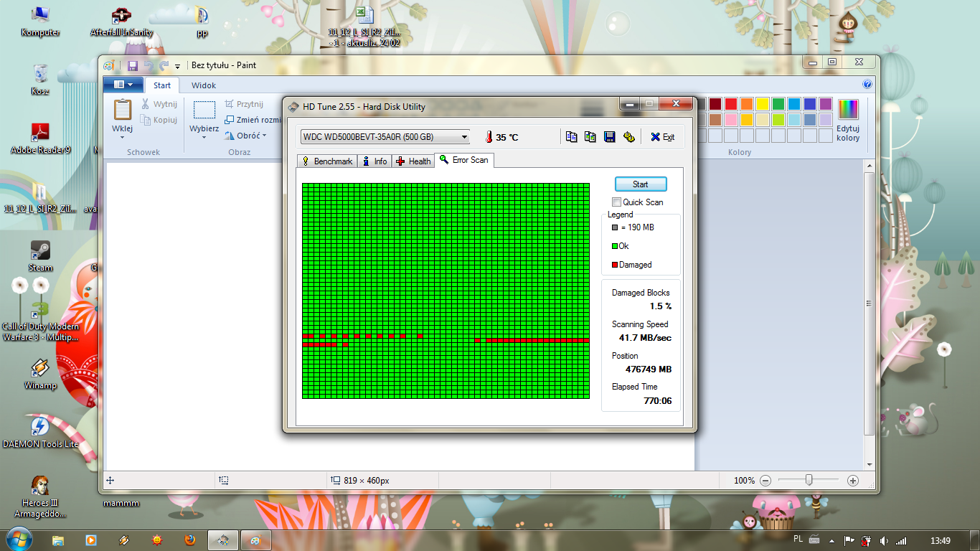Pick the yellow Paint color swatch
980x551 pixels.
[763, 104]
